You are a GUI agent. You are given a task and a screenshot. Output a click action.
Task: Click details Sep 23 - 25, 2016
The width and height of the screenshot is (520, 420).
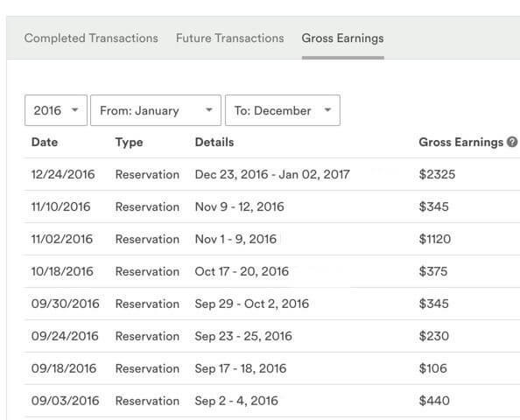[x=243, y=337]
